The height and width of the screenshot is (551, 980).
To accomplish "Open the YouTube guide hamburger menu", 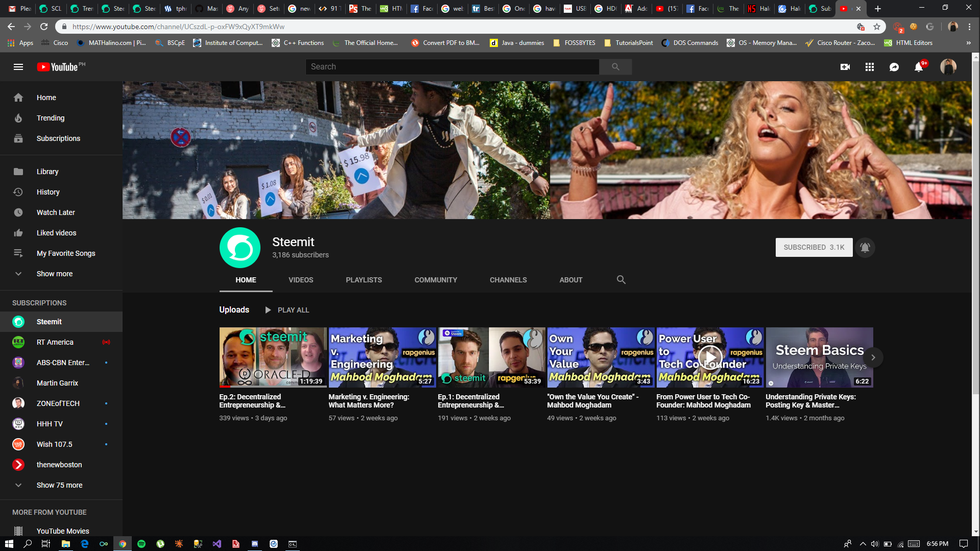I will coord(18,67).
